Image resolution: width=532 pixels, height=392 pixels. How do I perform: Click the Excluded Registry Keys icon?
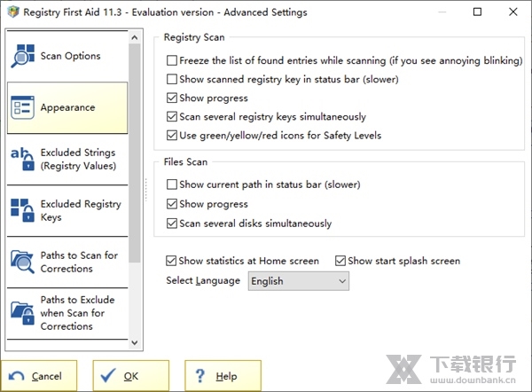coord(22,211)
